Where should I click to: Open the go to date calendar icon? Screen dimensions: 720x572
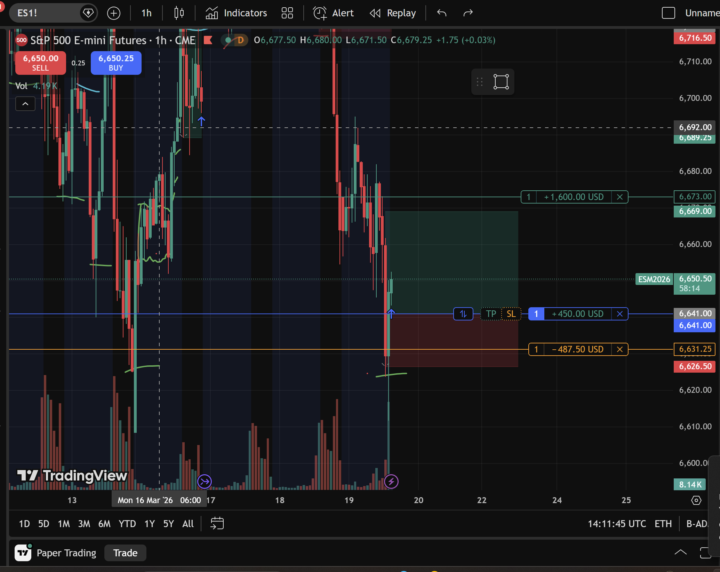pyautogui.click(x=217, y=524)
